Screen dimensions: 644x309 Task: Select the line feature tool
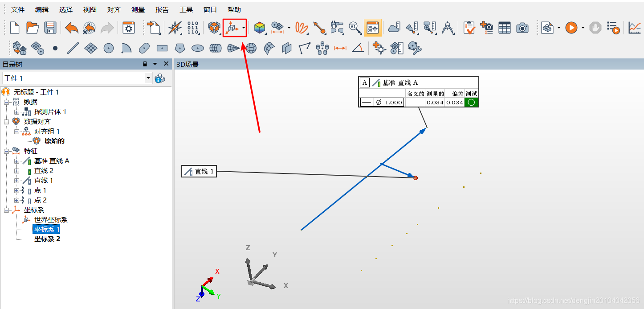73,48
